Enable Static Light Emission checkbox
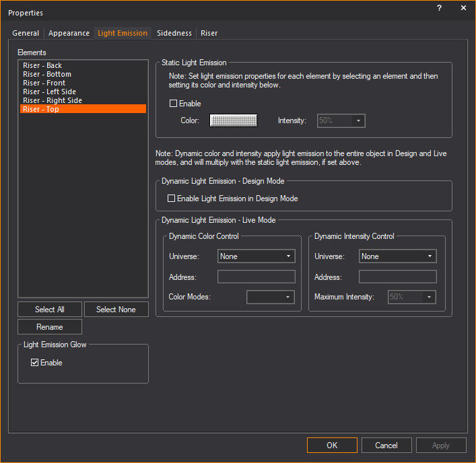The width and height of the screenshot is (476, 463). (x=174, y=104)
